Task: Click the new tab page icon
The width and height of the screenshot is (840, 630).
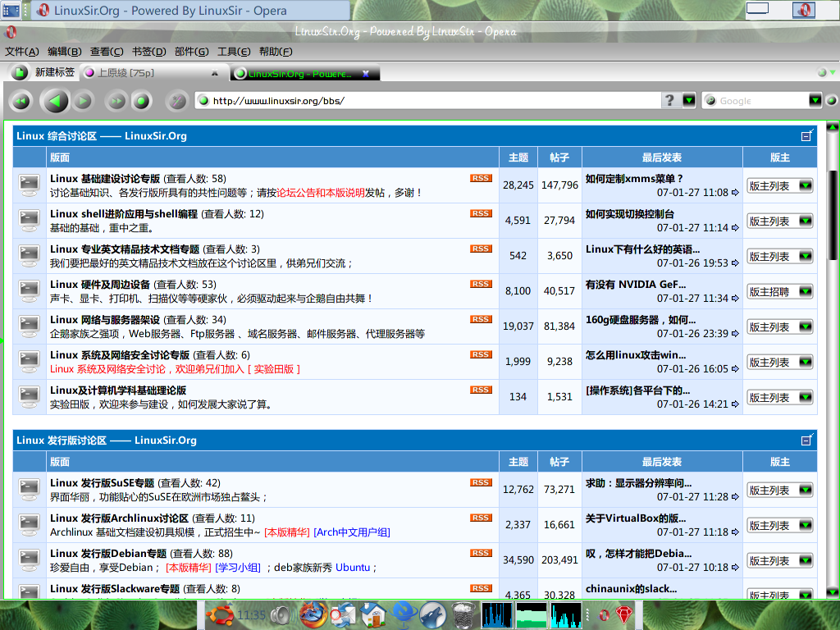Action: (20, 72)
